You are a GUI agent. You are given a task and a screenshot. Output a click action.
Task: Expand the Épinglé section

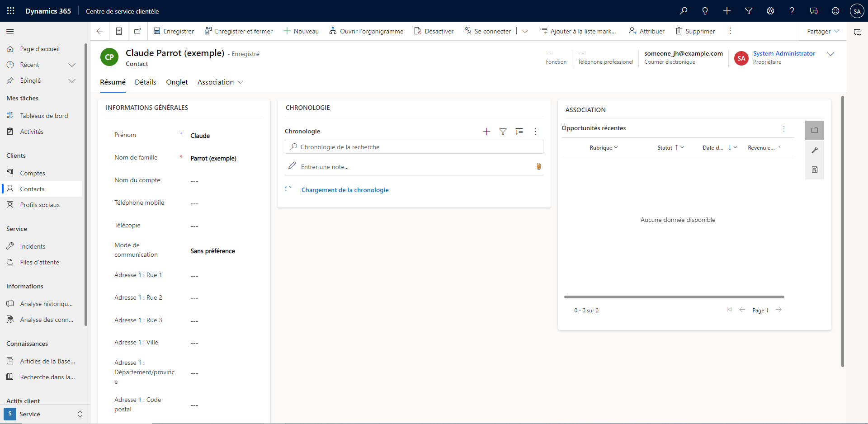tap(72, 80)
